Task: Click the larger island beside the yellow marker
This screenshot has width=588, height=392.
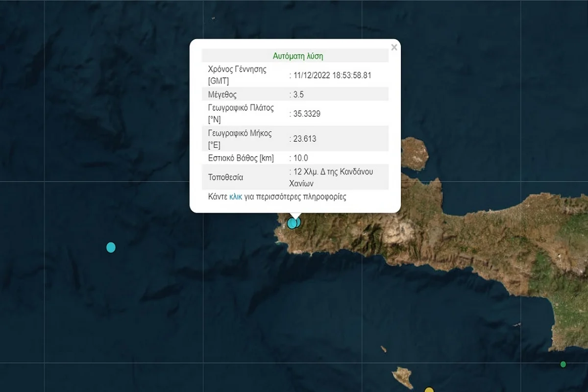Action: (403, 377)
